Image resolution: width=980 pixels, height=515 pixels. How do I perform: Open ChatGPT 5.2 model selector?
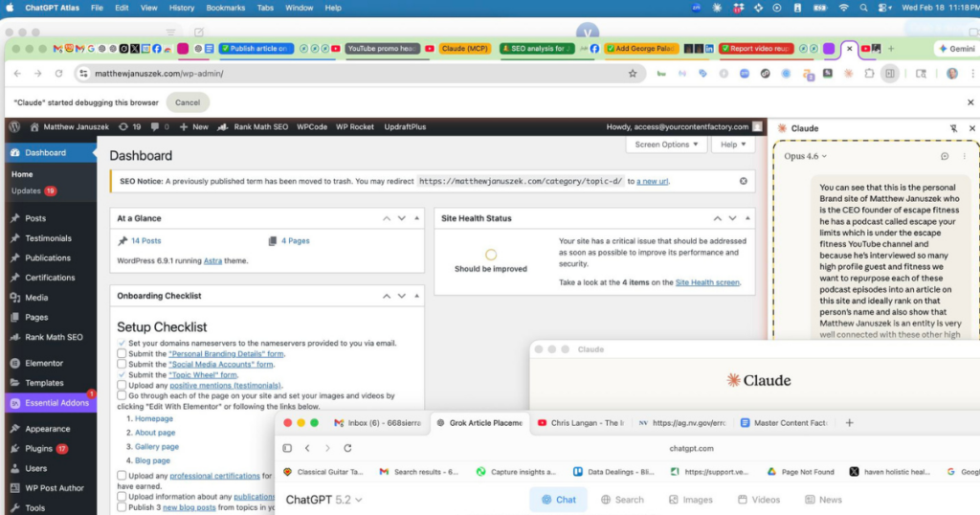point(323,500)
